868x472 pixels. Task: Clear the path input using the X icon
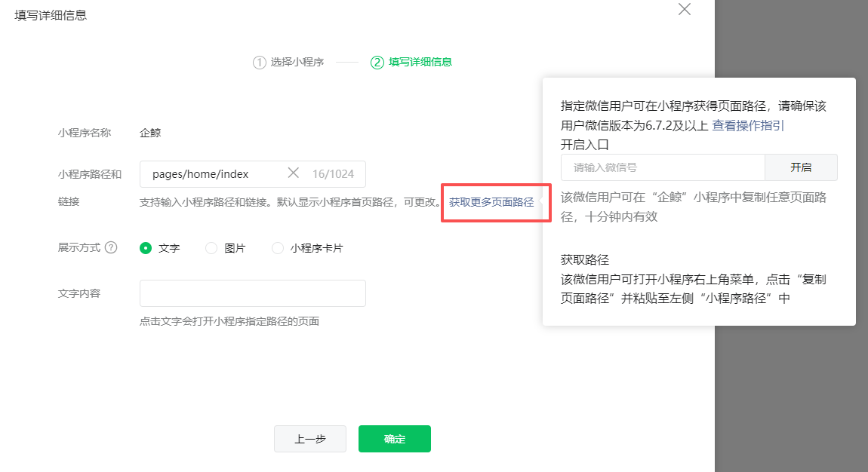click(x=294, y=173)
